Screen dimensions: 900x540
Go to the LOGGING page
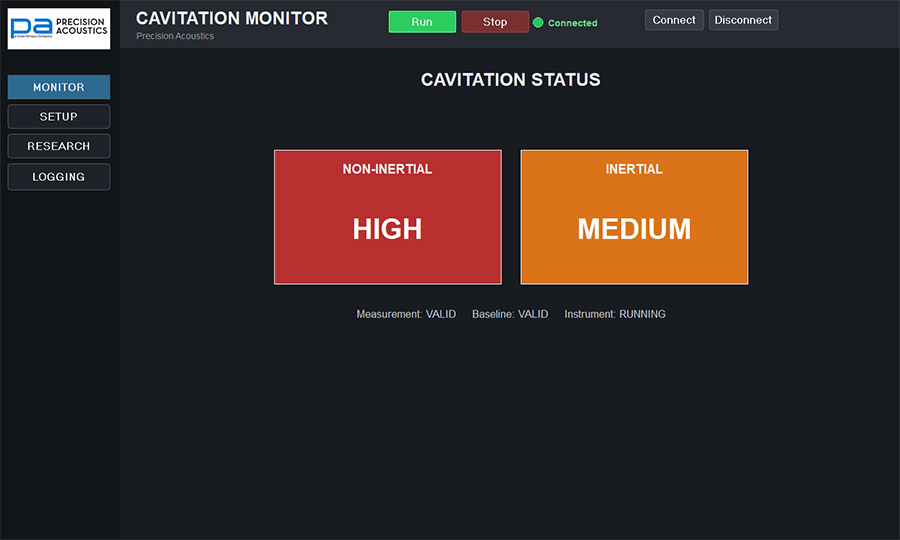pyautogui.click(x=59, y=177)
